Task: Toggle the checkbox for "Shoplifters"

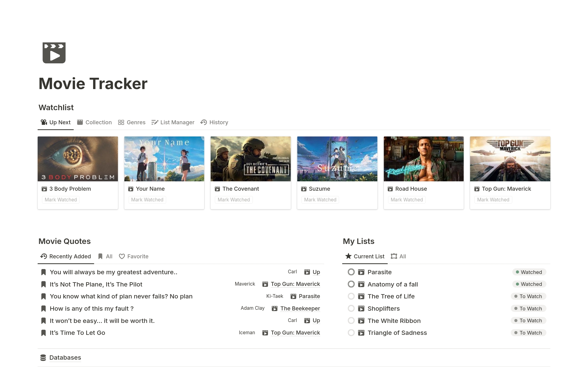Action: [x=351, y=308]
